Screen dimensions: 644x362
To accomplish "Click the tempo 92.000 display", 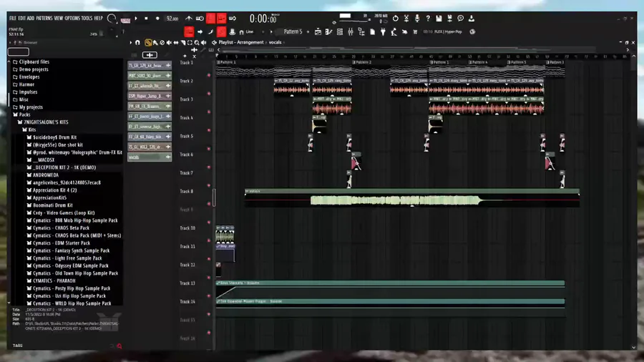I will (x=172, y=19).
